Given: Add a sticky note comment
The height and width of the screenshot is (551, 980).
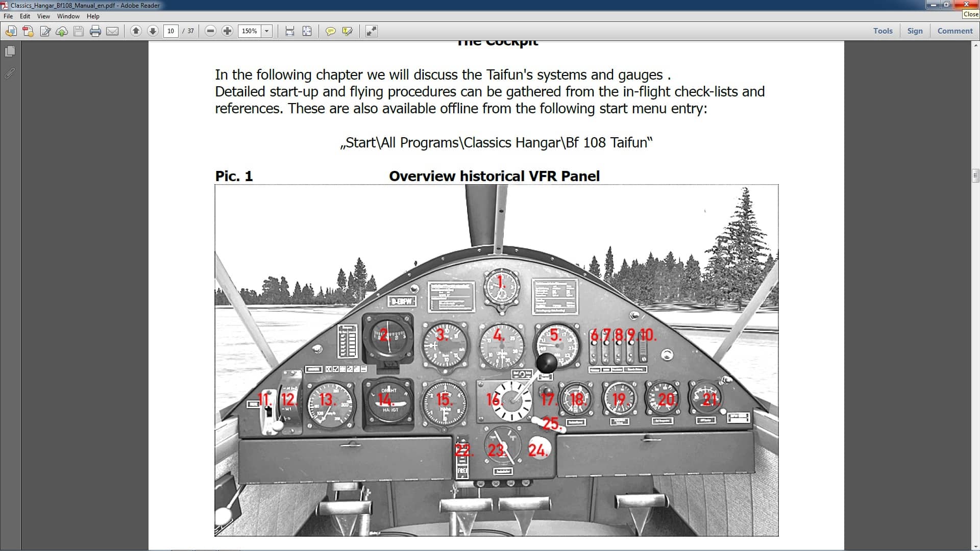Looking at the screenshot, I should [x=331, y=31].
